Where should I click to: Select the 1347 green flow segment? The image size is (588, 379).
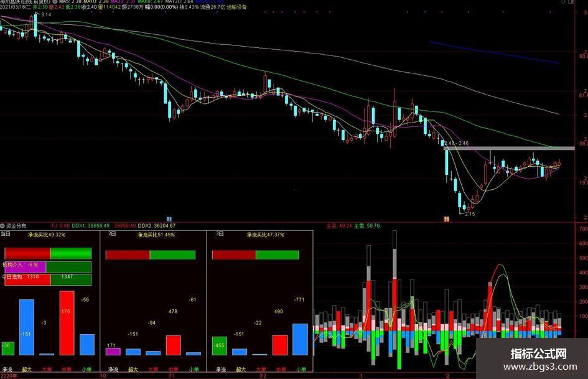(71, 279)
